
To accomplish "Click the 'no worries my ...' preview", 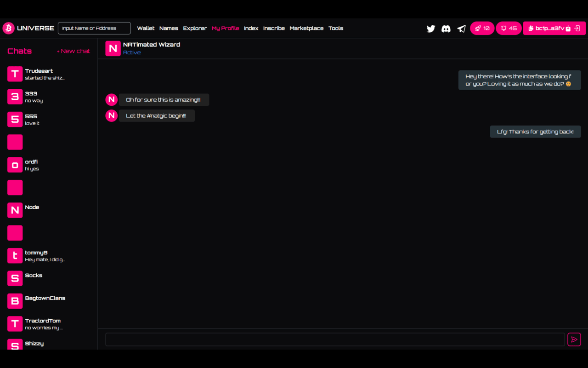I will point(44,328).
